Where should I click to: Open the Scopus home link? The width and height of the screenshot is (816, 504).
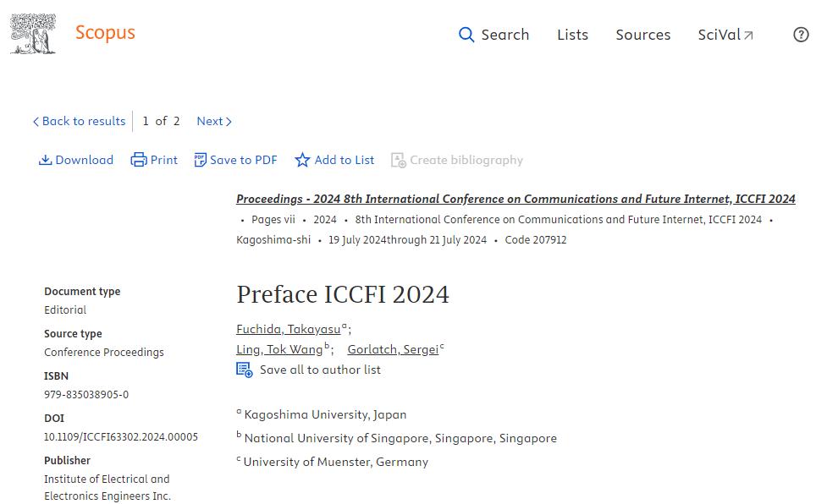[x=105, y=33]
